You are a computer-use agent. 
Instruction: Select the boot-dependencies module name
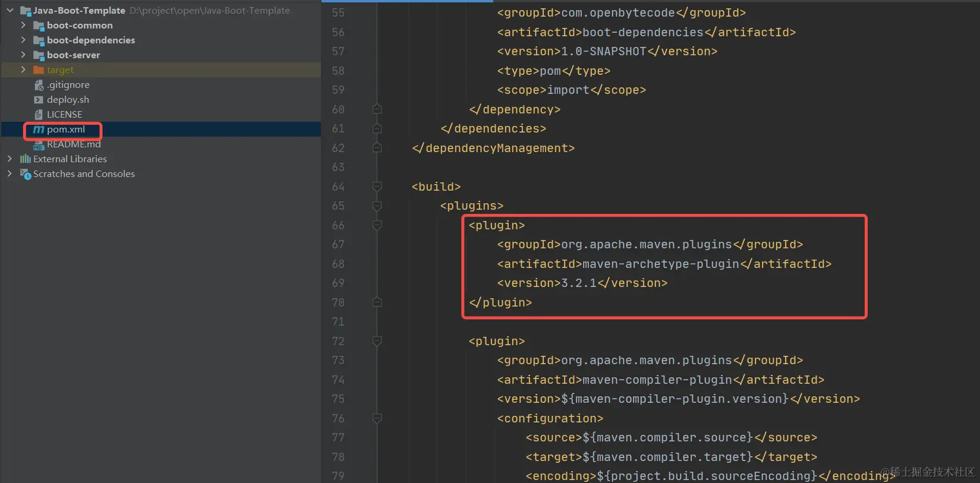(91, 40)
